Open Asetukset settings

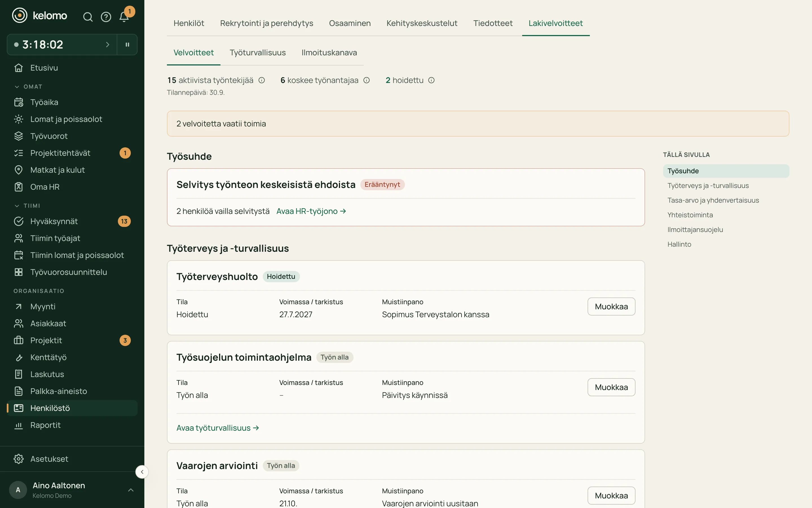(72, 459)
